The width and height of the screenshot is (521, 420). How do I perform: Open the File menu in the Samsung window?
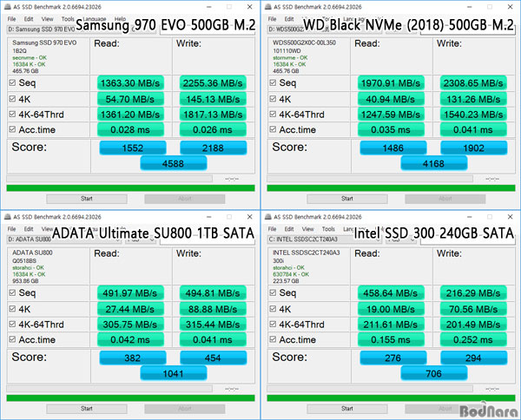[x=11, y=17]
